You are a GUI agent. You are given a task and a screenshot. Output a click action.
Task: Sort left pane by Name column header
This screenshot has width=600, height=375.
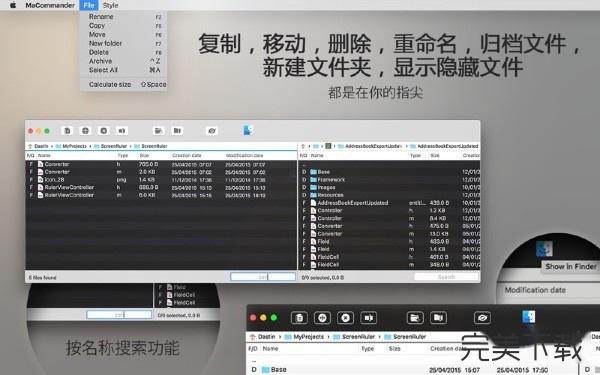44,156
